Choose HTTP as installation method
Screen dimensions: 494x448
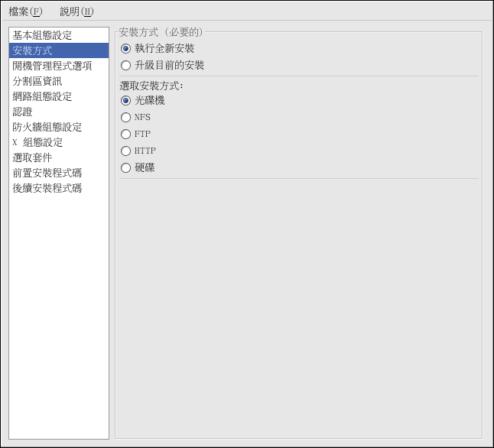pyautogui.click(x=126, y=151)
